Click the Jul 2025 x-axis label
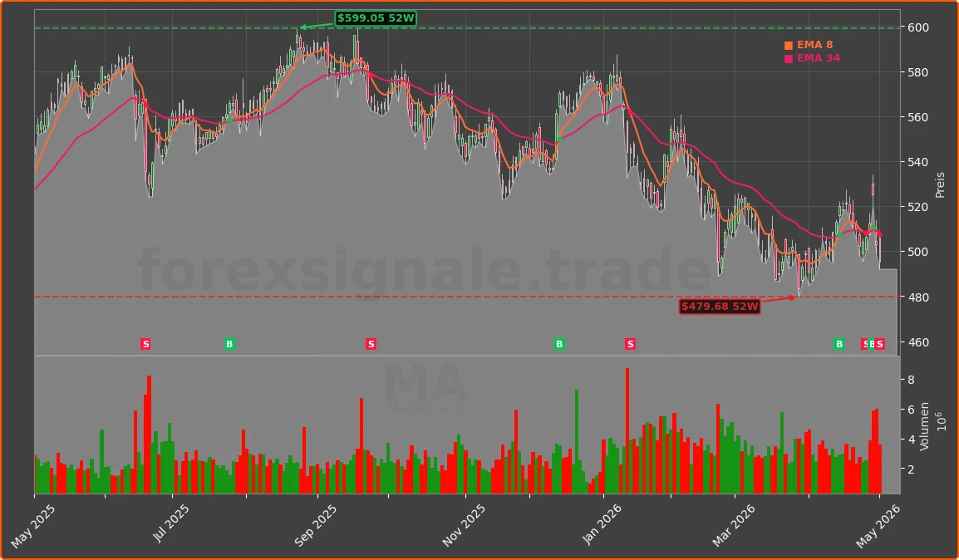The width and height of the screenshot is (959, 560). (x=171, y=523)
